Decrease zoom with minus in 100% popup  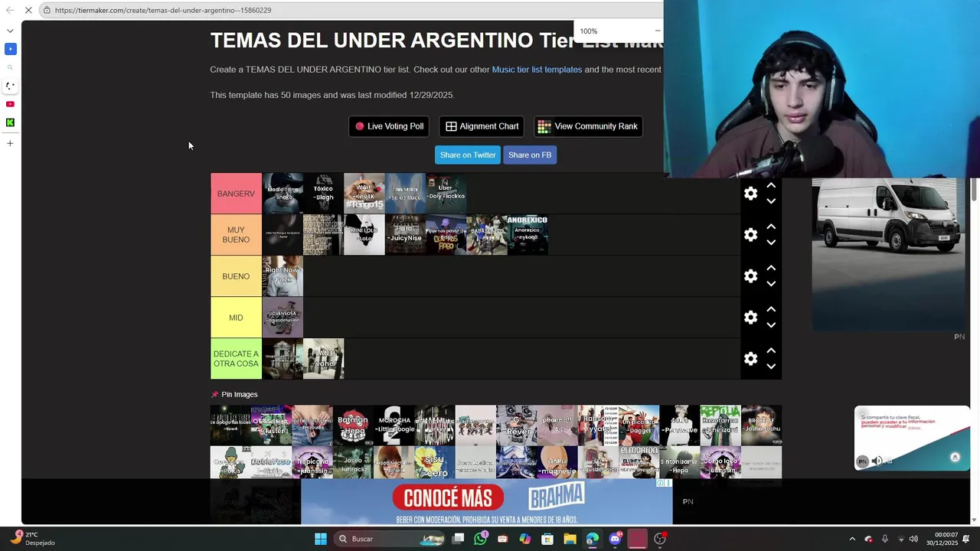[x=657, y=31]
